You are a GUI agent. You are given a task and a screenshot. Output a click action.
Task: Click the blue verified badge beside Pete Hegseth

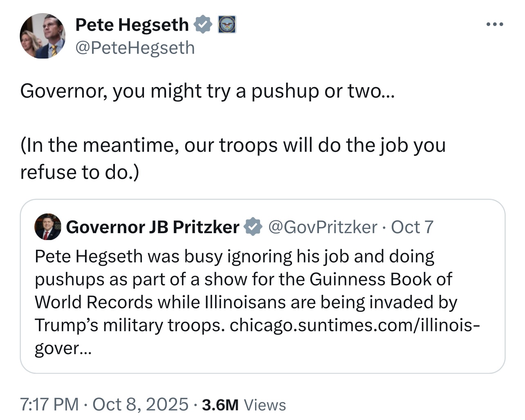pyautogui.click(x=202, y=25)
